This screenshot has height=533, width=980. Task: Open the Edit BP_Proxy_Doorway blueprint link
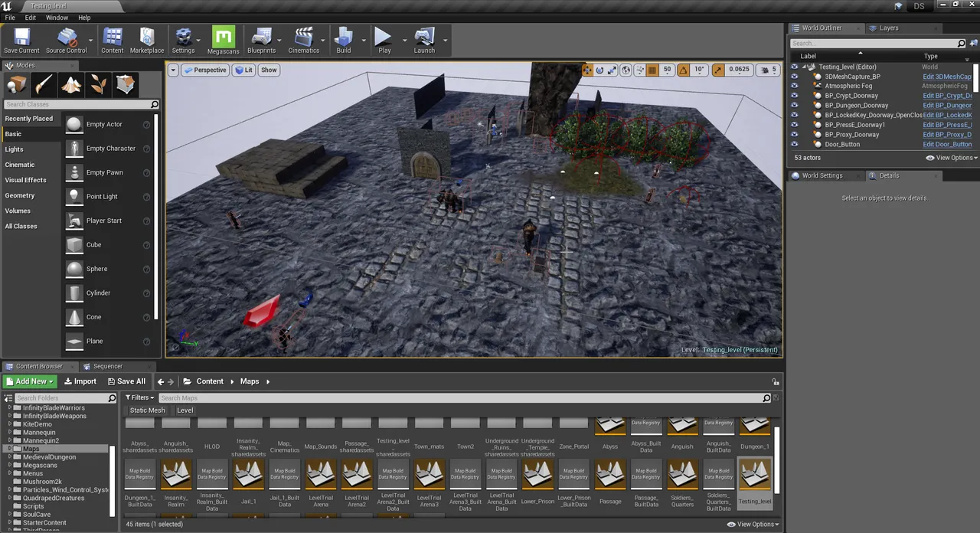(947, 135)
